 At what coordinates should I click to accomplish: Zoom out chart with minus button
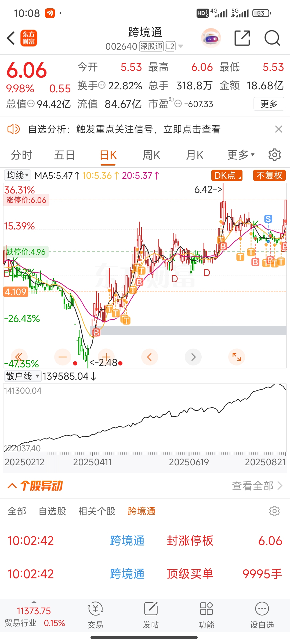[x=63, y=357]
